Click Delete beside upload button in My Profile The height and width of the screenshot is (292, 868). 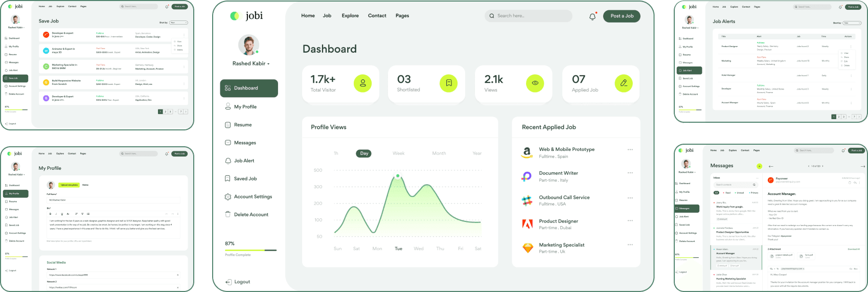[x=85, y=185]
